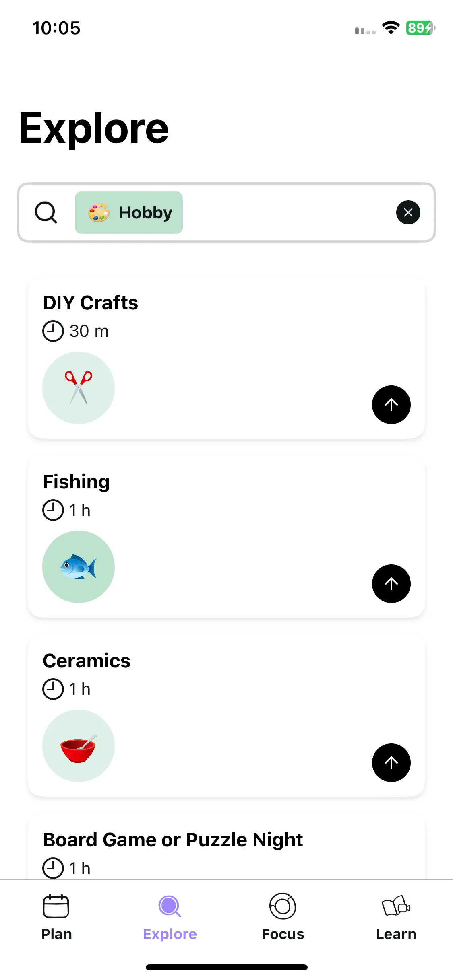Viewport: 453px width, 980px height.
Task: Open the DIY Crafts title
Action: pyautogui.click(x=91, y=303)
